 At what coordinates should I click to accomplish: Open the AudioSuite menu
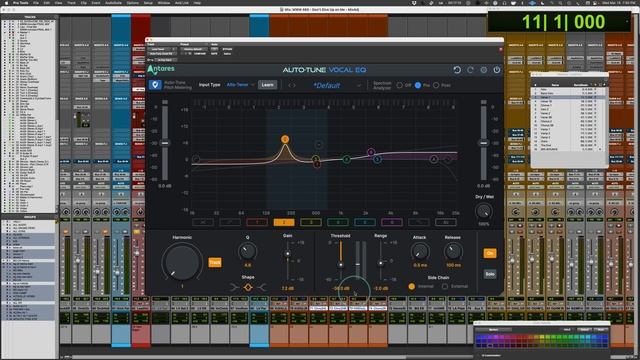click(x=113, y=3)
